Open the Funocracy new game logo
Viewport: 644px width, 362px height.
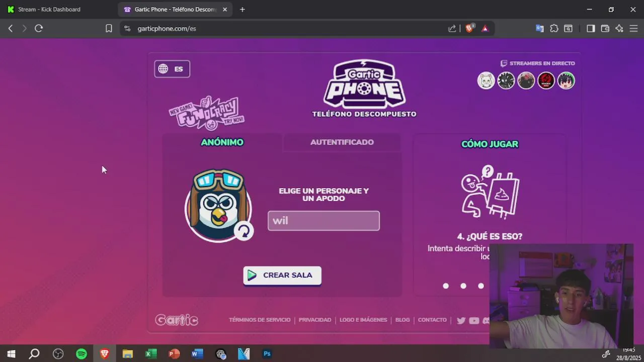click(x=207, y=113)
